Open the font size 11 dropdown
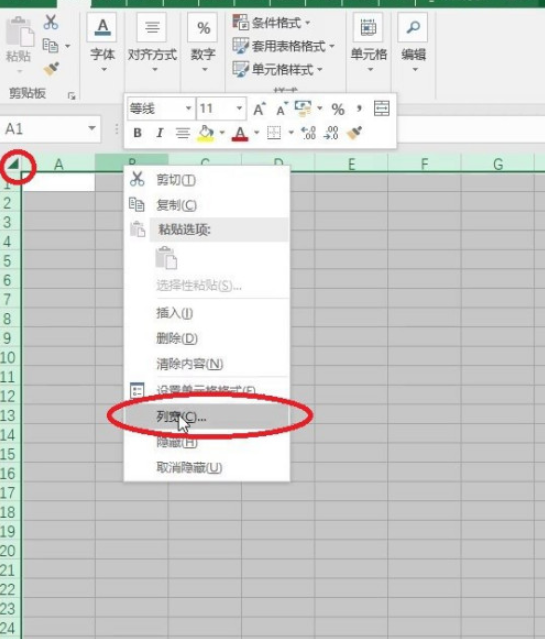The height and width of the screenshot is (639, 545). click(239, 108)
